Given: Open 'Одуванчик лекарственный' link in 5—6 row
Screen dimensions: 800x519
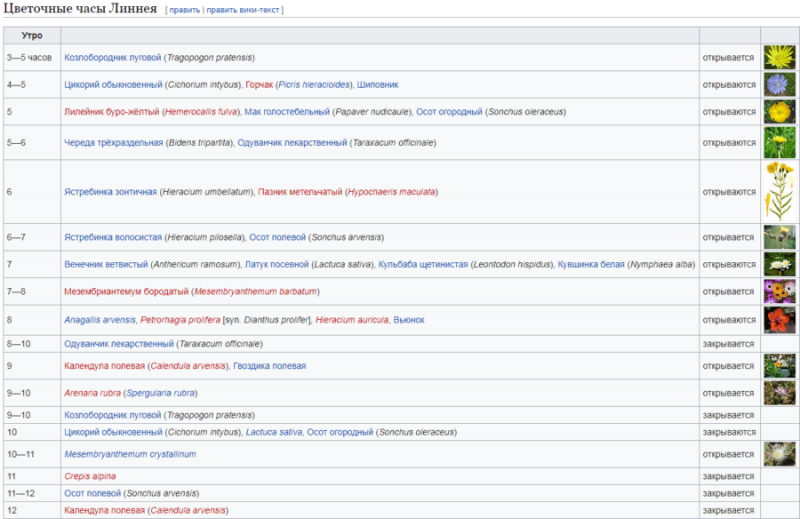Looking at the screenshot, I should (292, 143).
